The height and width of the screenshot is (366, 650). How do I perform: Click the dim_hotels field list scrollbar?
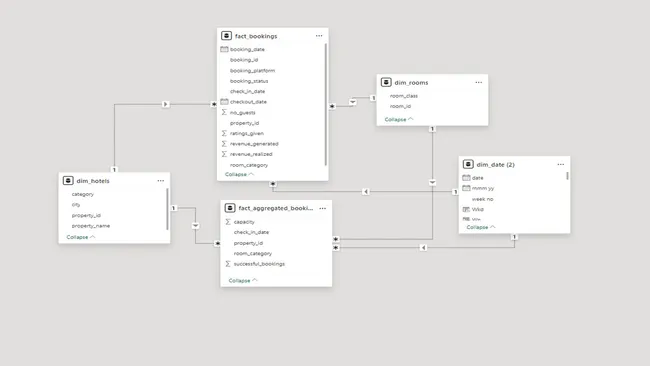167,209
